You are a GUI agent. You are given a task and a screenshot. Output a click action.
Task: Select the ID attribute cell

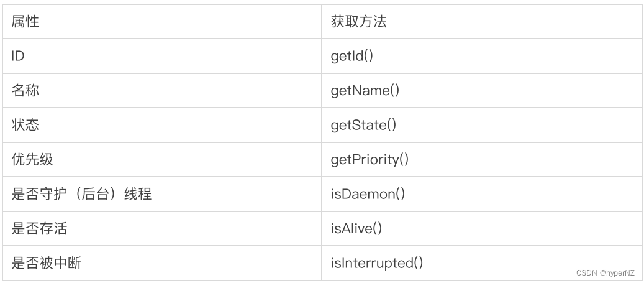[x=18, y=56]
